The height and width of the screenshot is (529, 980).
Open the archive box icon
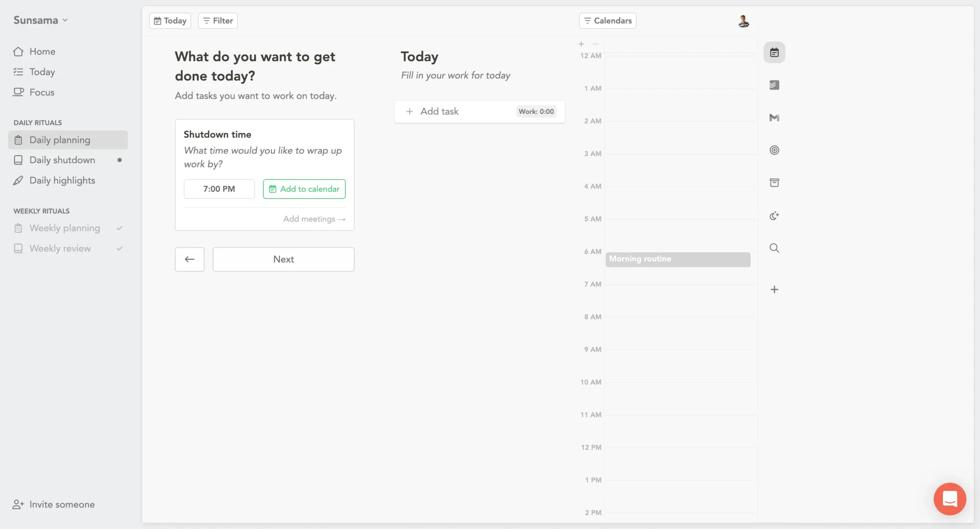click(774, 183)
